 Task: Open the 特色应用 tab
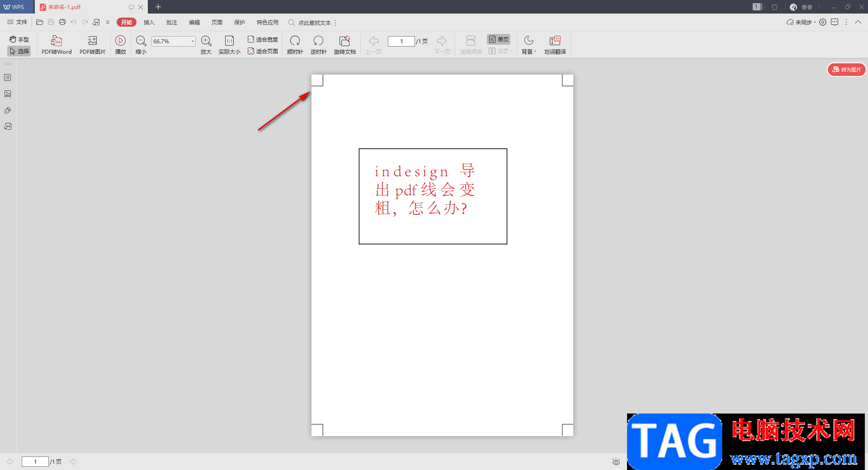[268, 22]
